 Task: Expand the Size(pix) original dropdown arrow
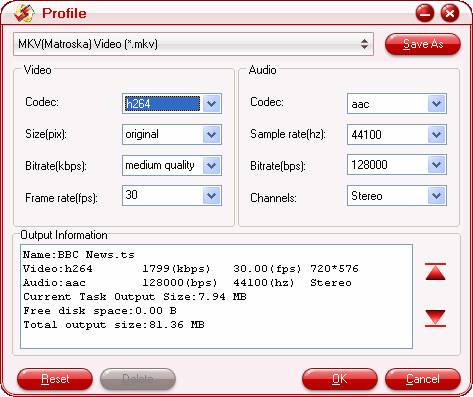[211, 135]
